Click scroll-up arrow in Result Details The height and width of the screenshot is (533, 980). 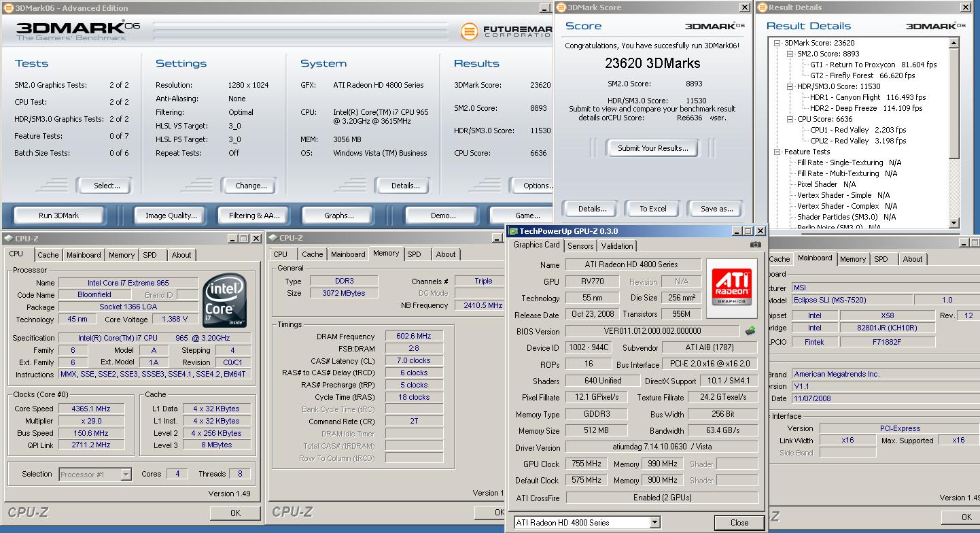[x=954, y=43]
